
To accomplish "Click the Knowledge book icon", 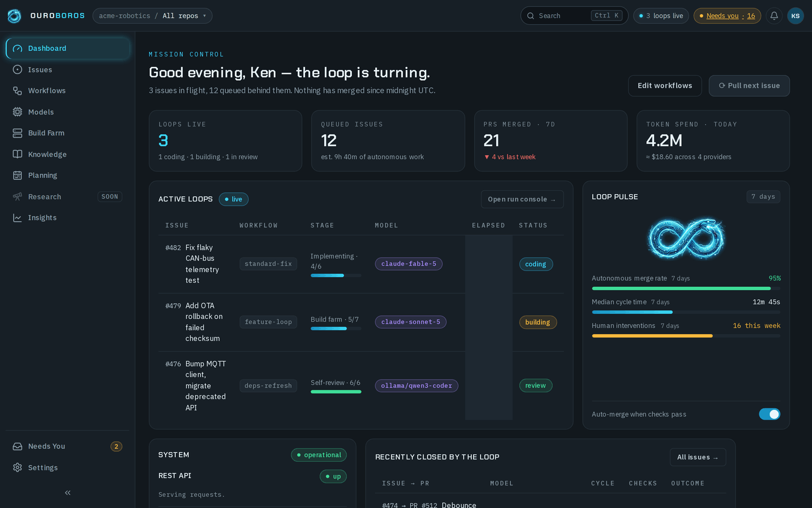I will (17, 154).
